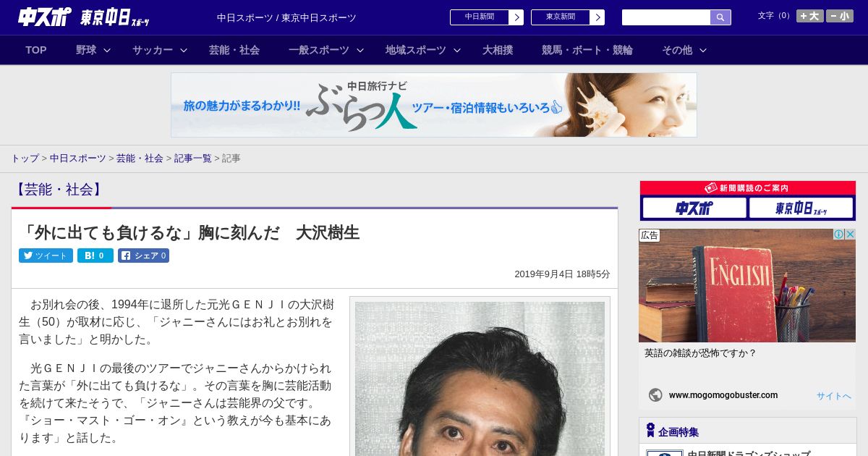Click the 中日旅行ナビ ぶらっ人 banner ad
This screenshot has height=456, width=868.
click(434, 105)
